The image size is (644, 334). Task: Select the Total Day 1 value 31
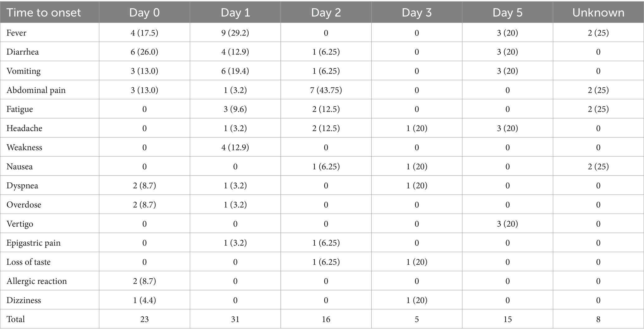(x=235, y=319)
